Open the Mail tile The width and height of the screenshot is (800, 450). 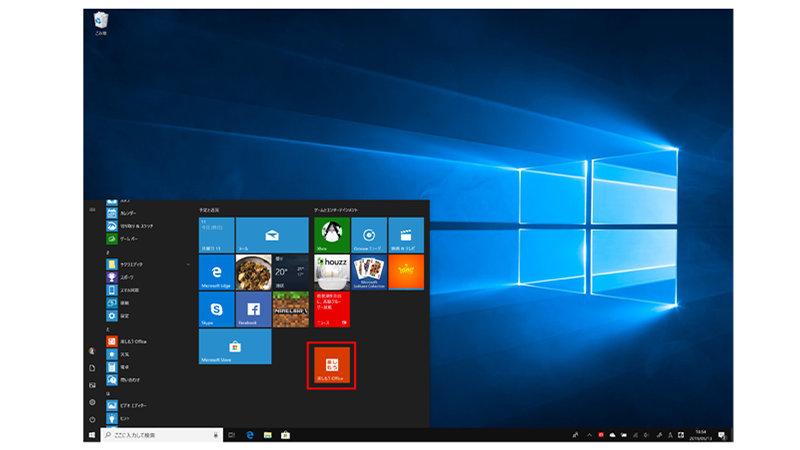(272, 235)
